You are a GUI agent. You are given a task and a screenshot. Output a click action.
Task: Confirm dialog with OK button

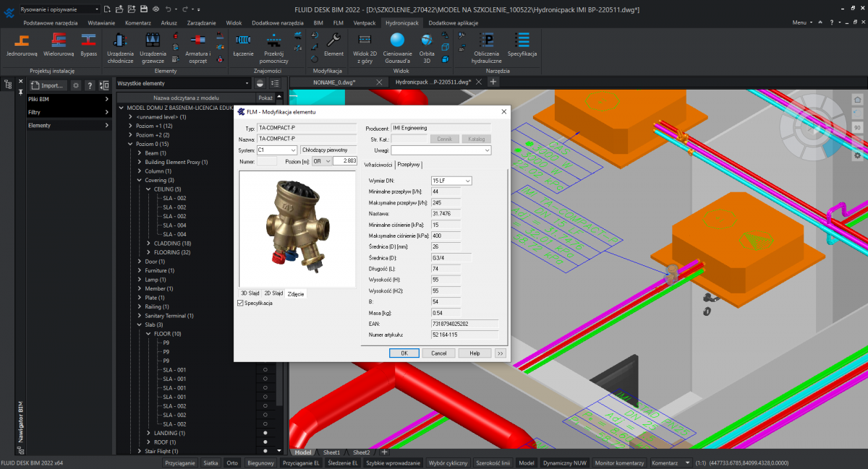(x=404, y=353)
